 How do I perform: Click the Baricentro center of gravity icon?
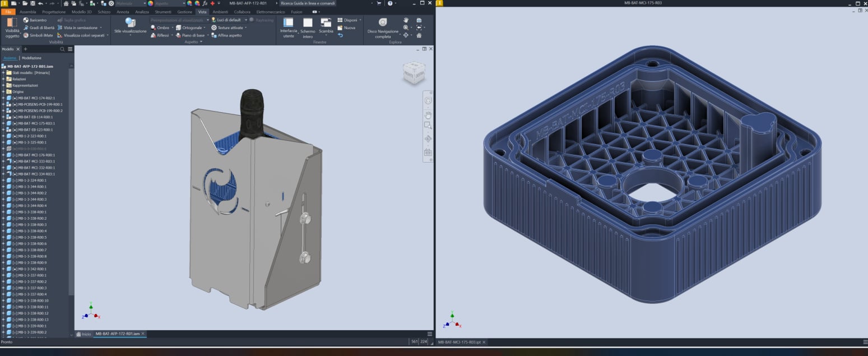(x=26, y=20)
